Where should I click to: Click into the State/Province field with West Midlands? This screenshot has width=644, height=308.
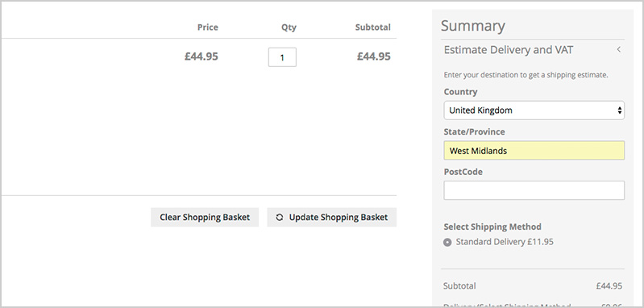(x=534, y=150)
